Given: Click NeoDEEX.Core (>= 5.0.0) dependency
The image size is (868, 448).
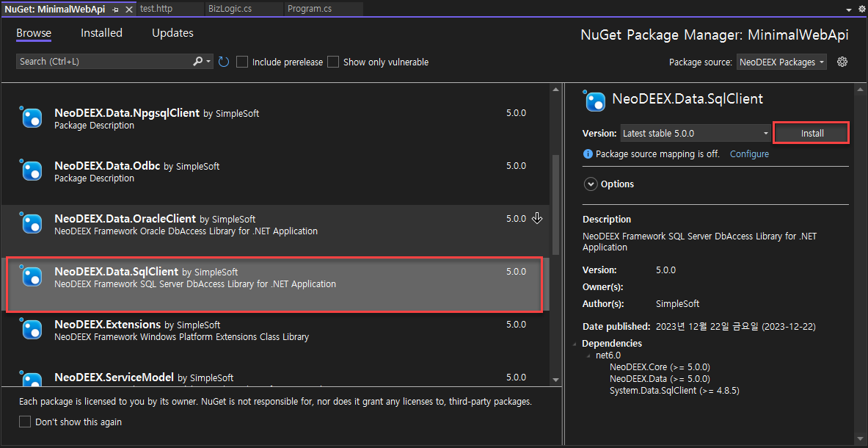Looking at the screenshot, I should 660,367.
